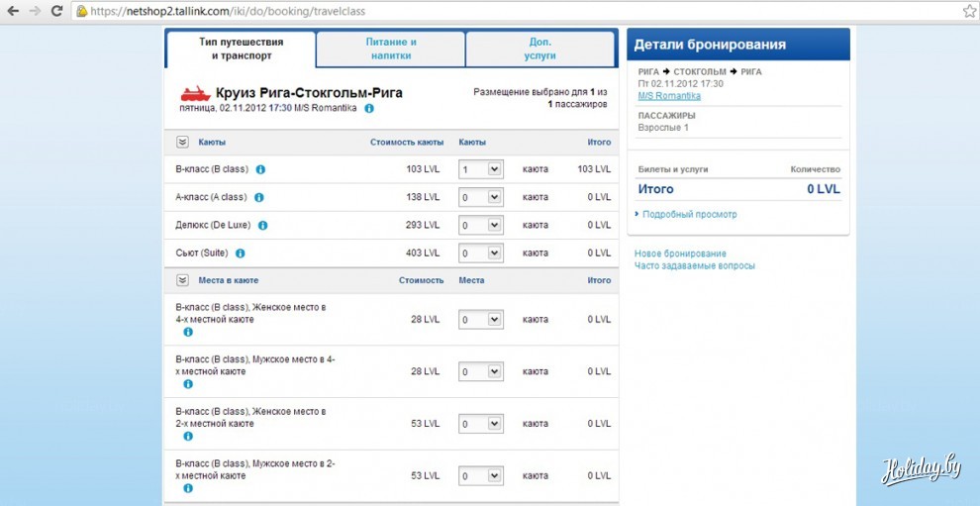Image resolution: width=980 pixels, height=506 pixels.
Task: Bookmark page with the star icon
Action: [x=969, y=11]
